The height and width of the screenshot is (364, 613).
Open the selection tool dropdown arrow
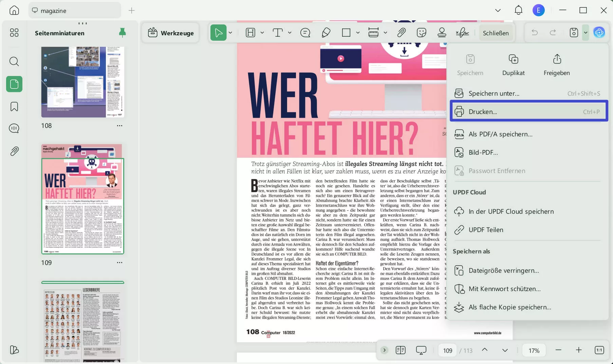coord(230,33)
